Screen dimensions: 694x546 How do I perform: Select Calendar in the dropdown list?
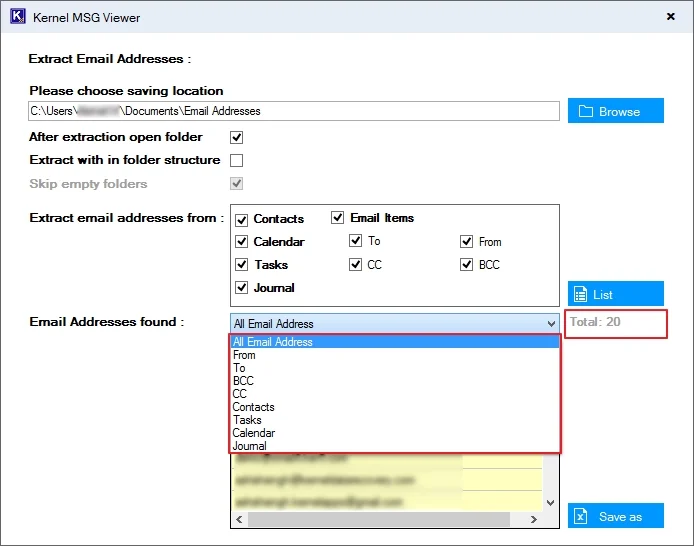(395, 433)
